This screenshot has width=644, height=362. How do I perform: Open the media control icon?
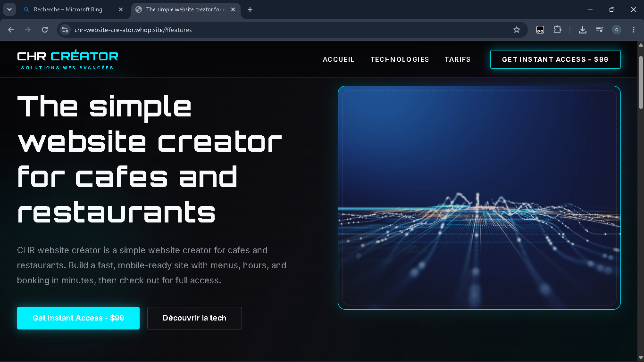coord(600,30)
